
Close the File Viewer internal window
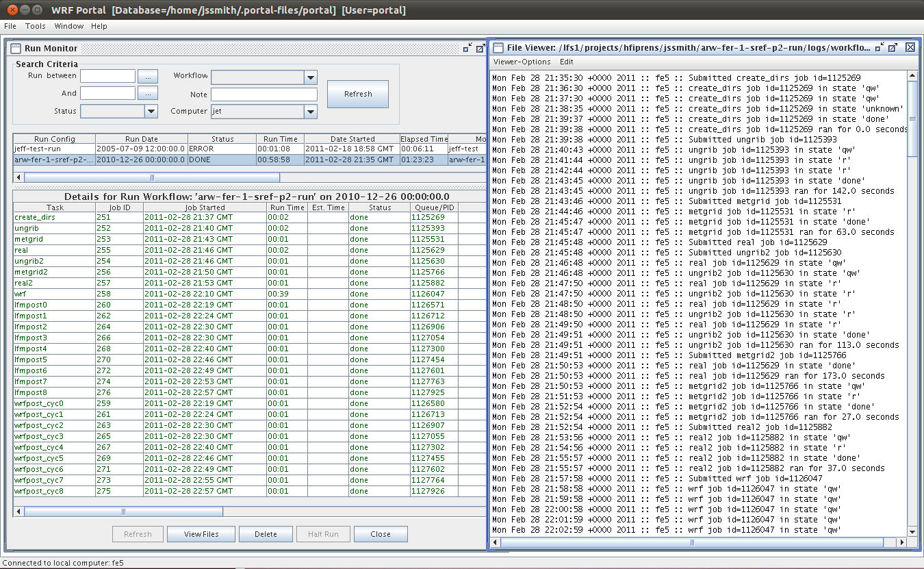pos(910,47)
